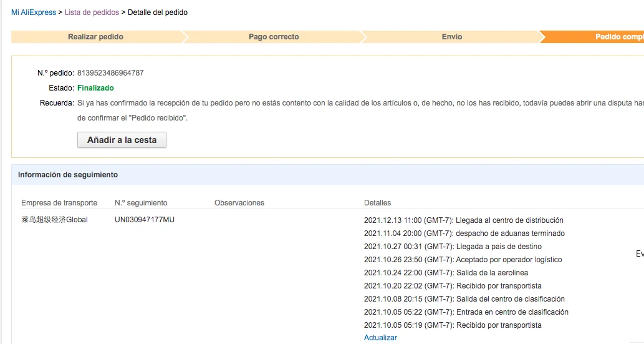644x344 pixels.
Task: Click the Estado label
Action: click(x=61, y=87)
